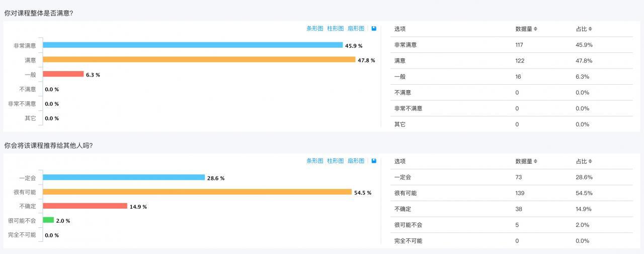
Task: Select 柱形图 for the recommendation chart
Action: click(336, 161)
